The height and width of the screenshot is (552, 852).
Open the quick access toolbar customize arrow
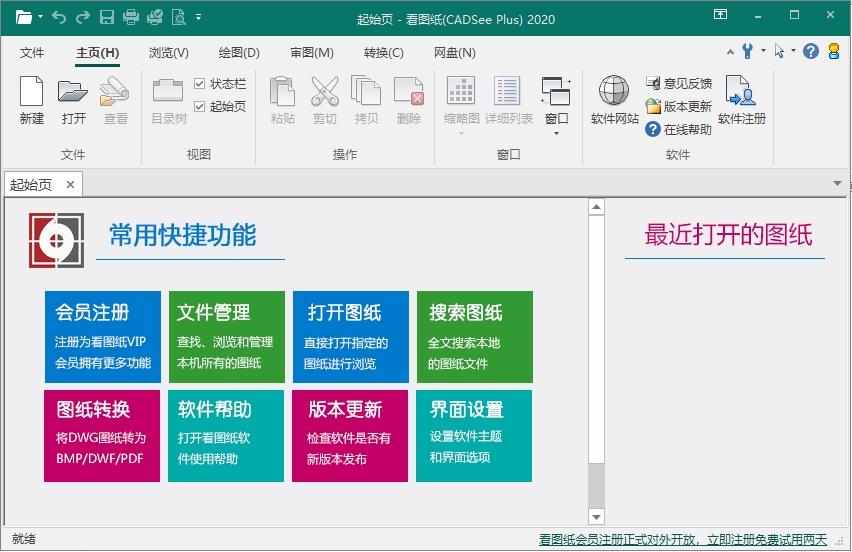click(x=199, y=17)
